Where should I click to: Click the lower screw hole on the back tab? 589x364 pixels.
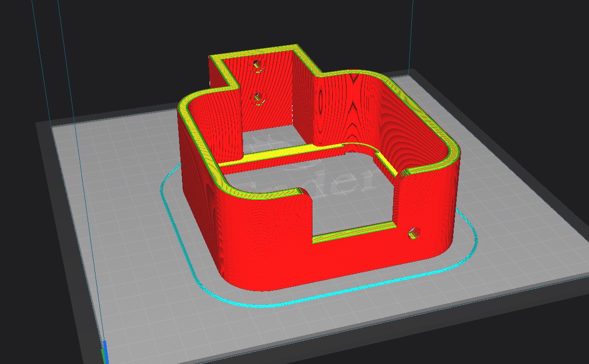pyautogui.click(x=257, y=98)
